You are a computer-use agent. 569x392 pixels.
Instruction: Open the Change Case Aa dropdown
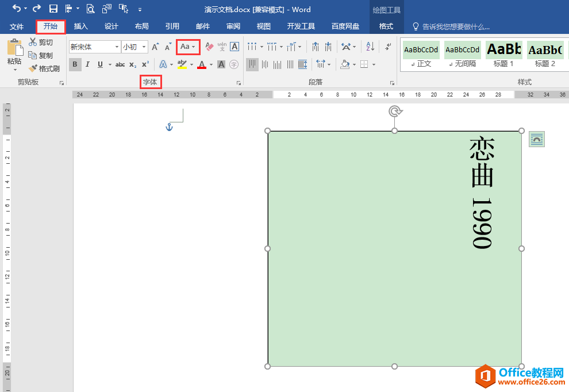click(x=188, y=47)
